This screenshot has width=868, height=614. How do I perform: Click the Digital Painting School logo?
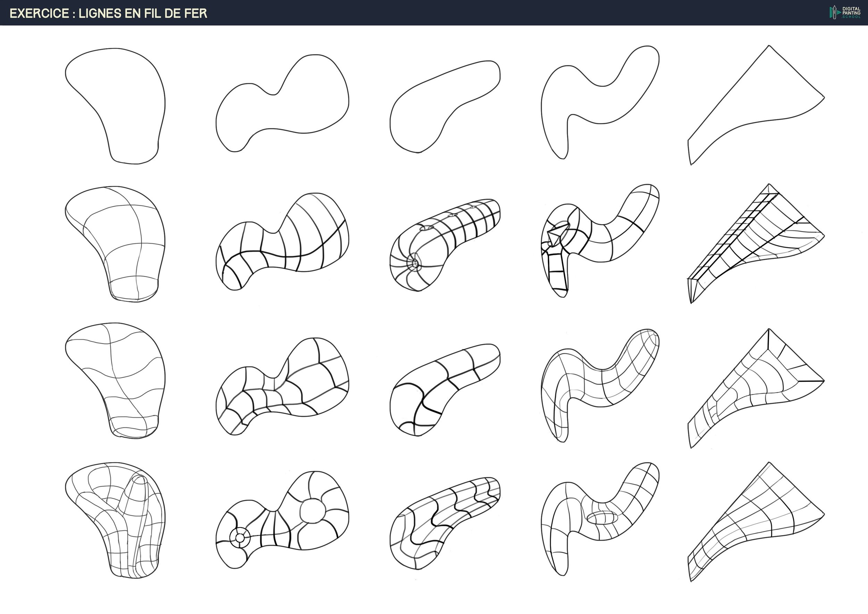pyautogui.click(x=845, y=13)
